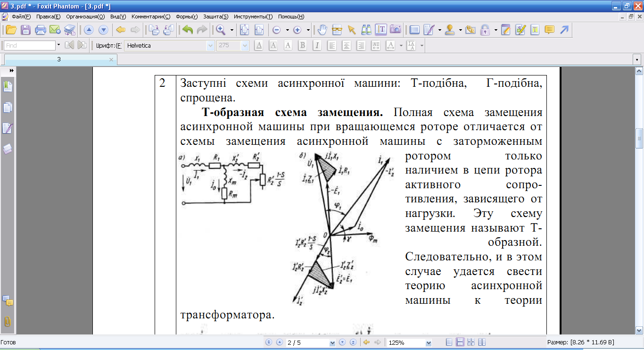Select the Hand tool
This screenshot has height=350, width=644.
tap(322, 30)
